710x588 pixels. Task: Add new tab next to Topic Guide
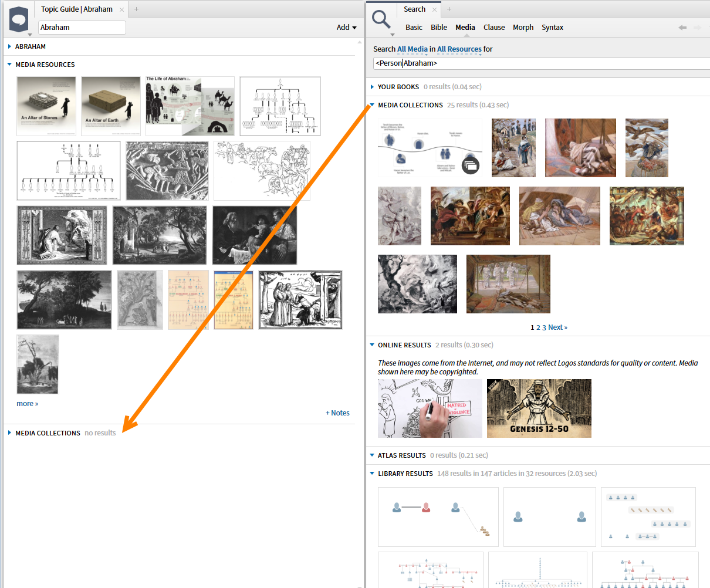137,9
